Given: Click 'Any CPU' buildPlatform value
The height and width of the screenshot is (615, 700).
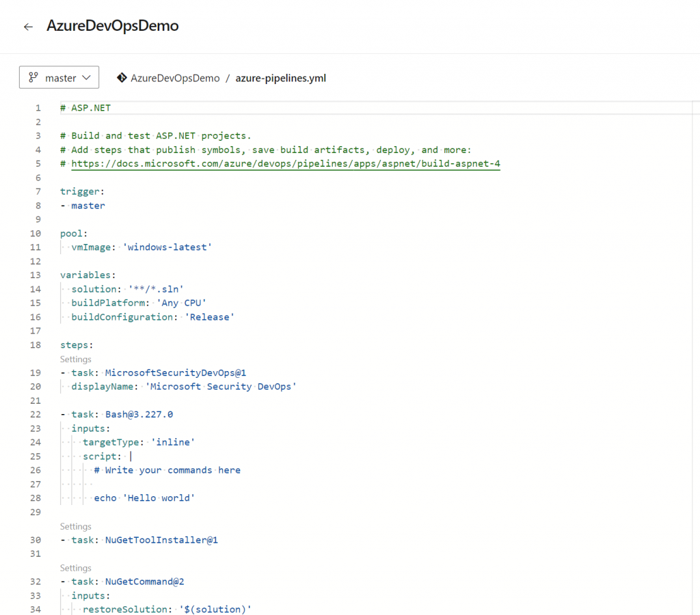Looking at the screenshot, I should click(x=181, y=303).
